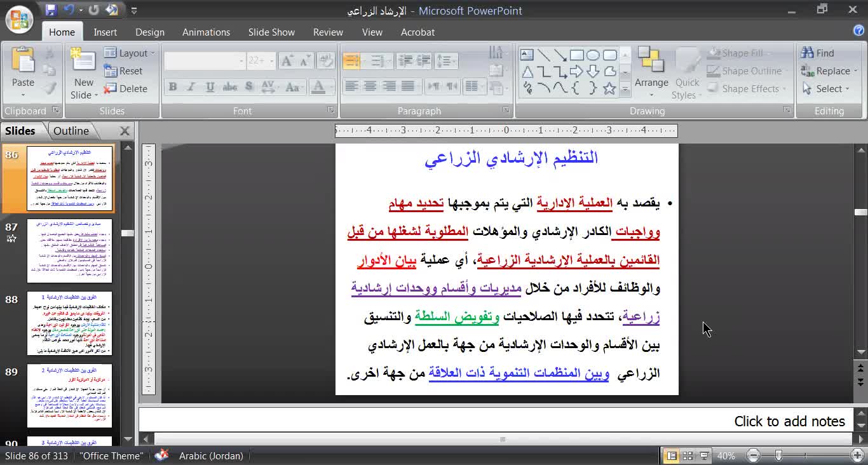
Task: Shrink the font size
Action: click(x=304, y=61)
